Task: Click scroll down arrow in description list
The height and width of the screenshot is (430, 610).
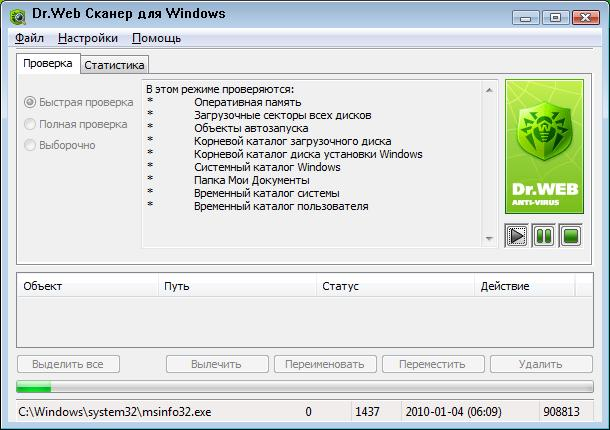Action: [x=489, y=239]
